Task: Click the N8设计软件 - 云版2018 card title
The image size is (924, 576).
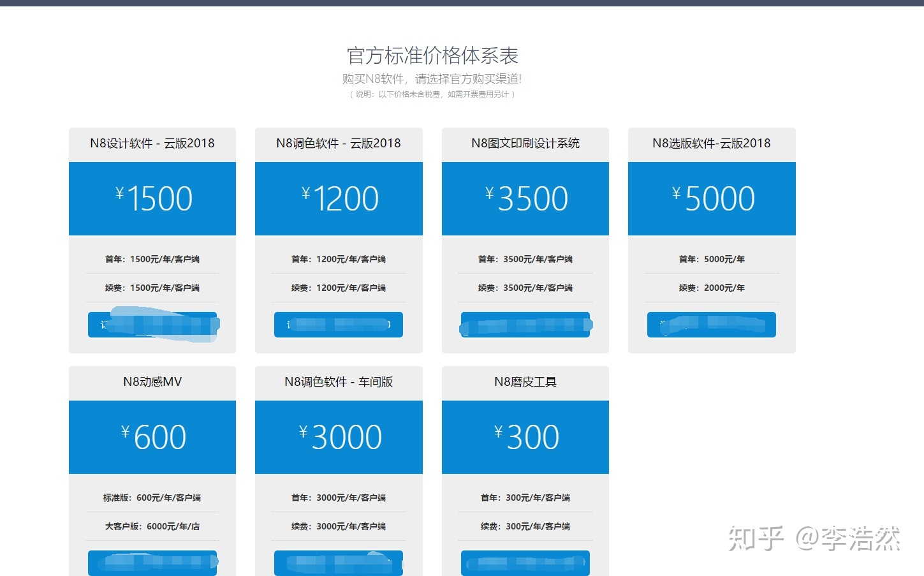Action: (x=152, y=144)
